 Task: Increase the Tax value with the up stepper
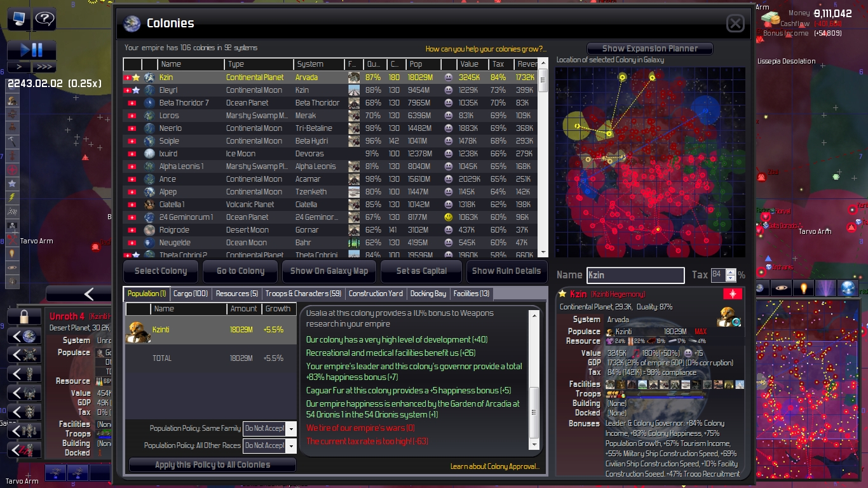(731, 272)
